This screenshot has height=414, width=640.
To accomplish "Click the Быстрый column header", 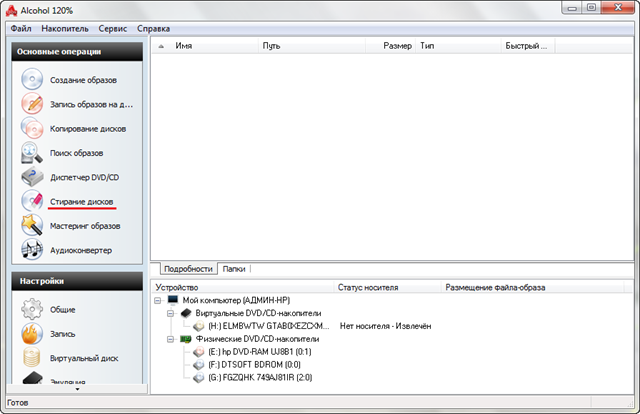I will pyautogui.click(x=528, y=46).
